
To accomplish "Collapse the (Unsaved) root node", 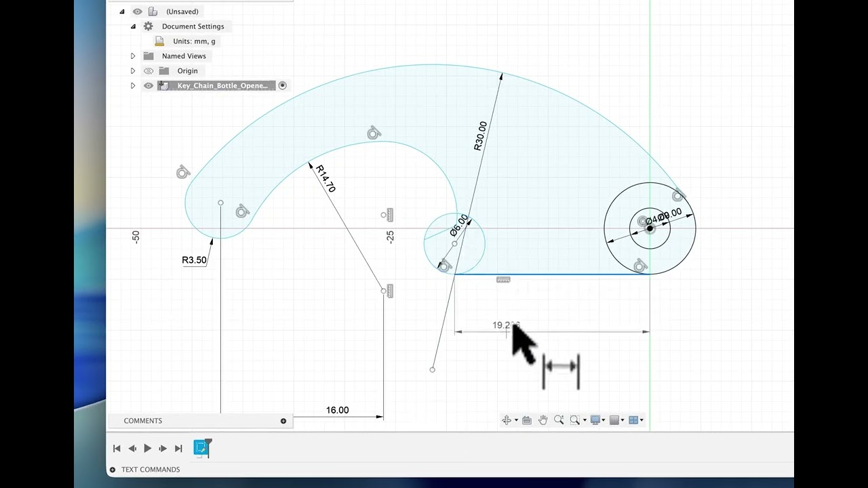I will (x=122, y=12).
